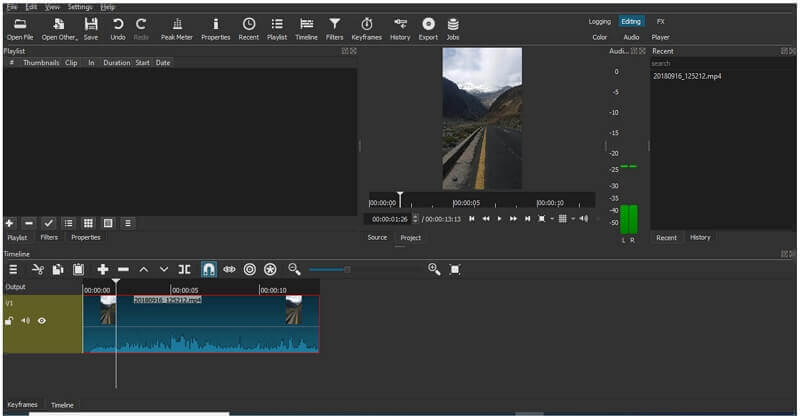Toggle the Playlist panel from the toolbar
800x419 pixels.
click(x=277, y=29)
